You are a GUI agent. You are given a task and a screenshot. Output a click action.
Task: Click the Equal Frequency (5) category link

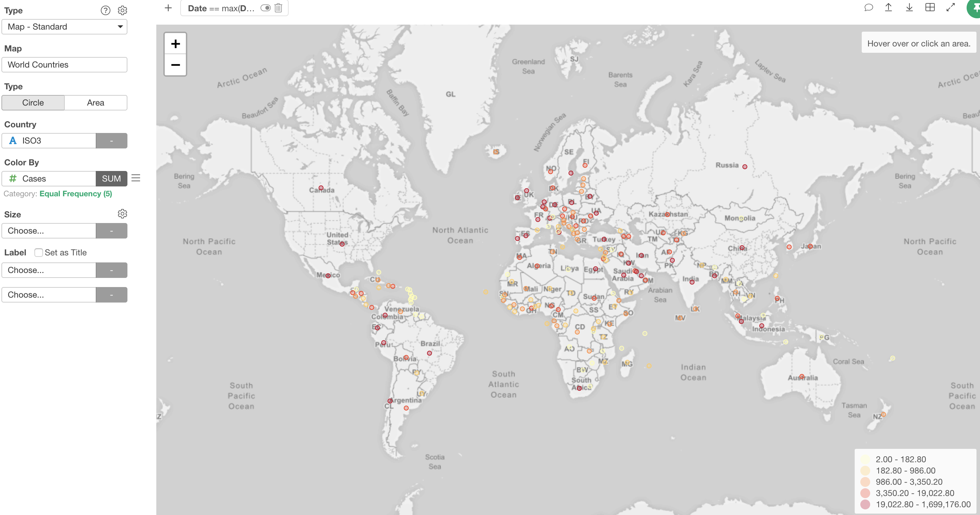pyautogui.click(x=75, y=193)
